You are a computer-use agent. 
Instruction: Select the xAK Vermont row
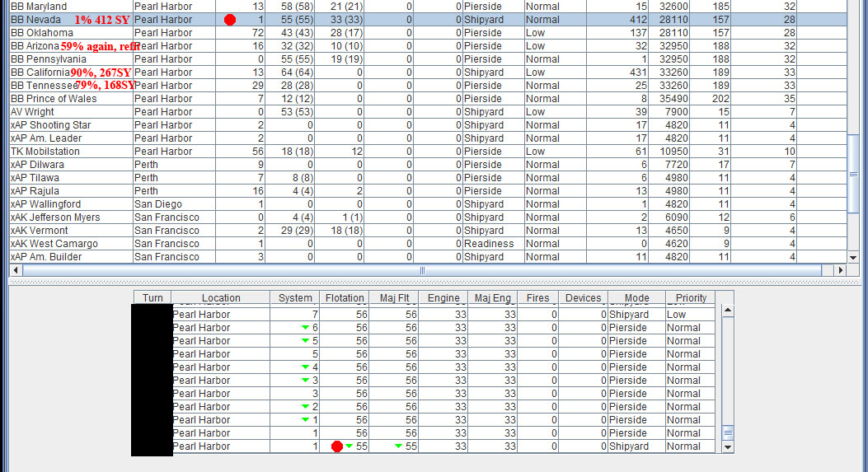coord(429,231)
